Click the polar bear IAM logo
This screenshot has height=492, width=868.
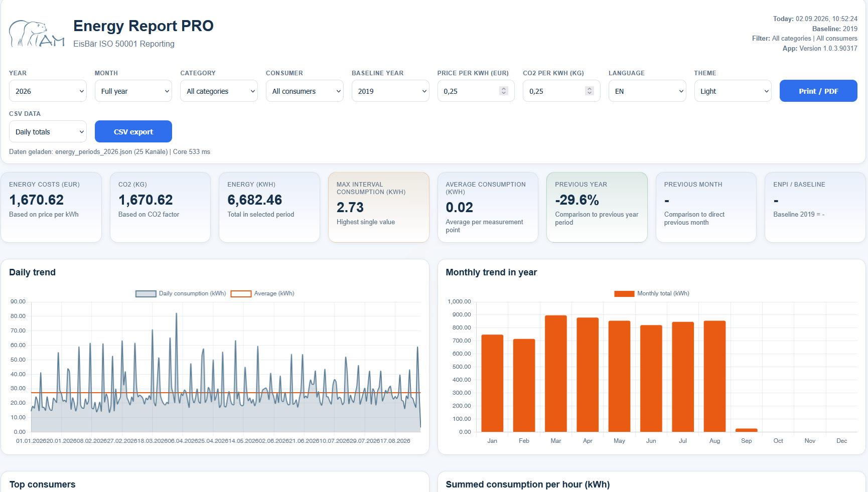coord(37,34)
